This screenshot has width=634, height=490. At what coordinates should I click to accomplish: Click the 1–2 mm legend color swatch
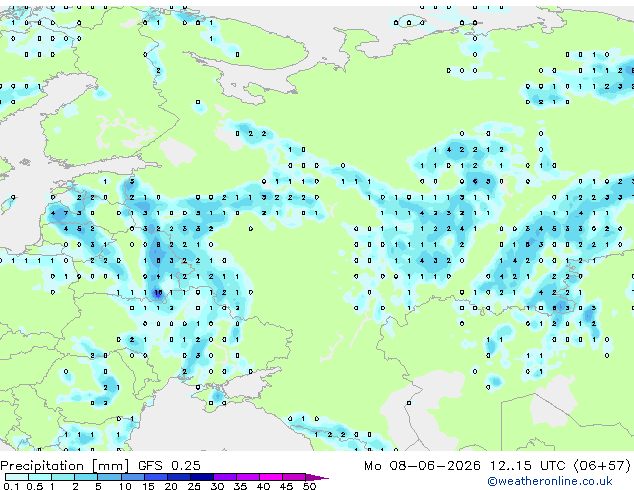click(x=63, y=477)
